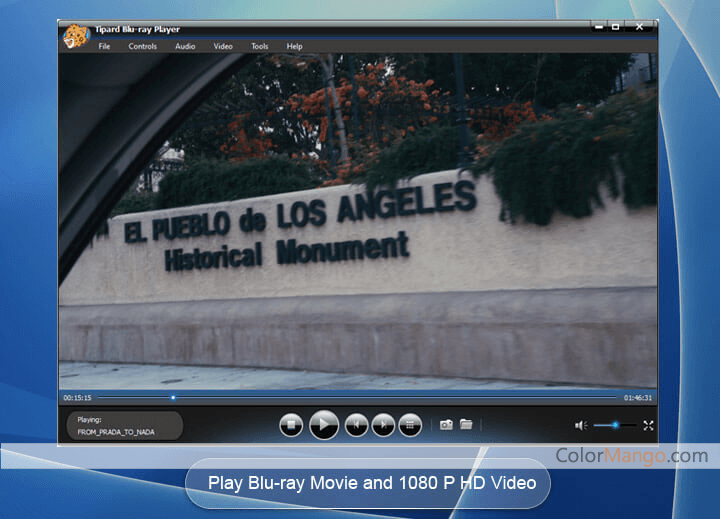The height and width of the screenshot is (519, 720).
Task: Click the playback progress bar handle
Action: pos(173,398)
